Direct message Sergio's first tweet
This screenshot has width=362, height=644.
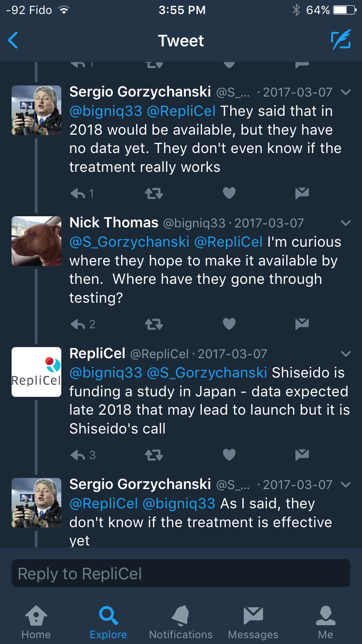tap(302, 194)
